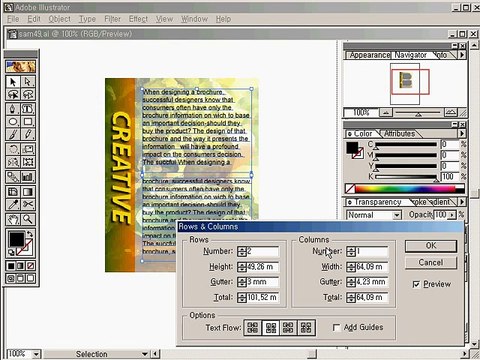The image size is (480, 360).
Task: Choose second Text Flow direction option
Action: point(271,327)
